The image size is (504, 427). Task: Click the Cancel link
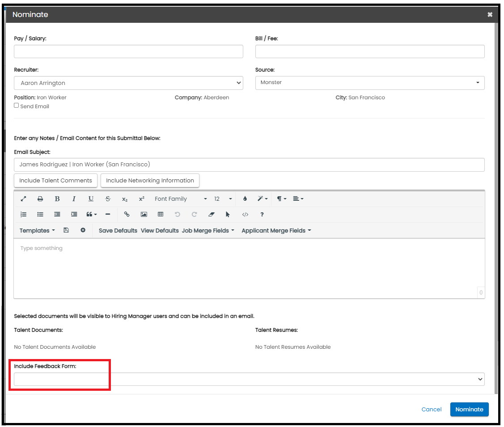(x=432, y=410)
